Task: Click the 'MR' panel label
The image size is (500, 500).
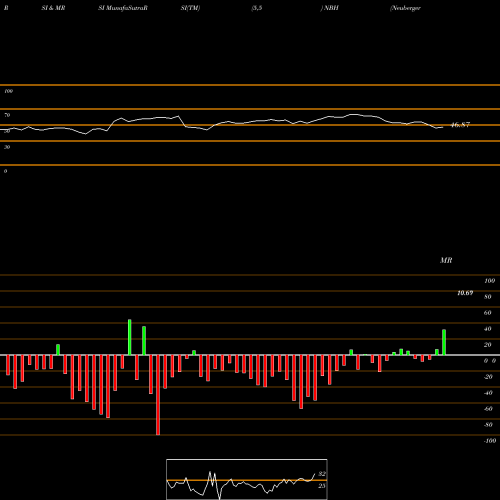Action: 446,260
